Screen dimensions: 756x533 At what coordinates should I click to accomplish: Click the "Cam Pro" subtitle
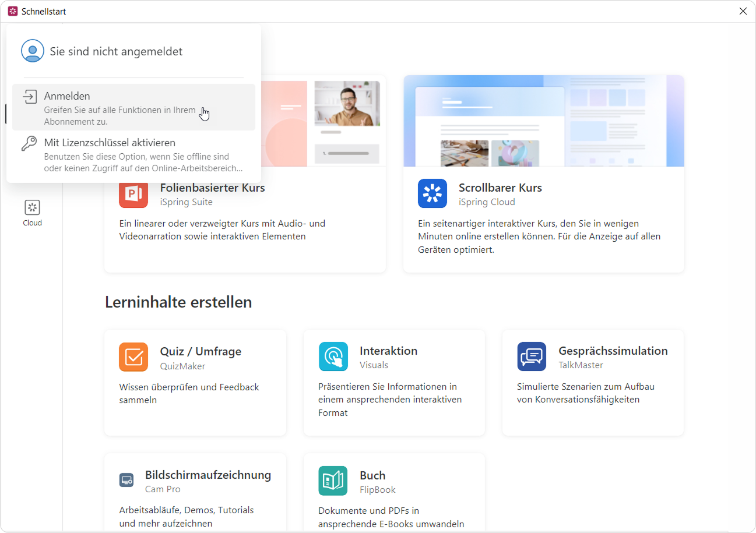click(x=163, y=489)
